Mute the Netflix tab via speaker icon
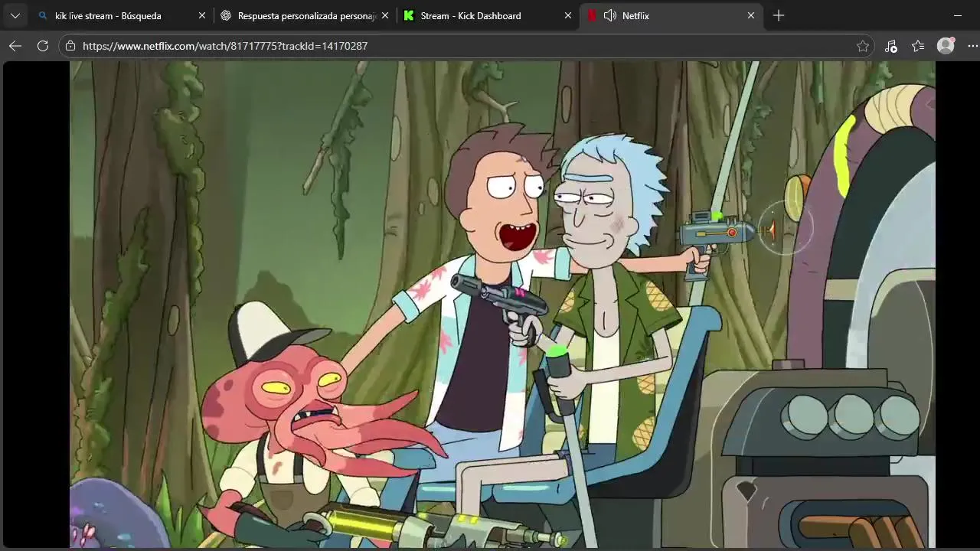 (x=610, y=15)
